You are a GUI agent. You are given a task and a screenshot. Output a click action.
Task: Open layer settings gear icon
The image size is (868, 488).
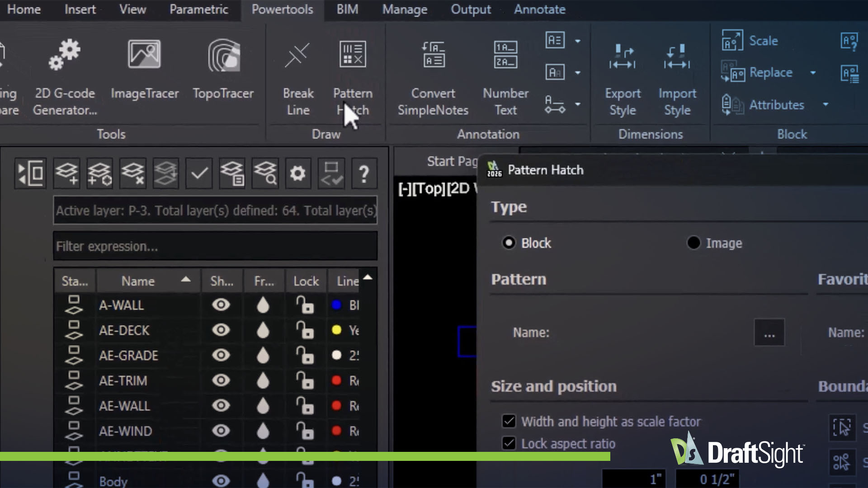[x=298, y=173]
